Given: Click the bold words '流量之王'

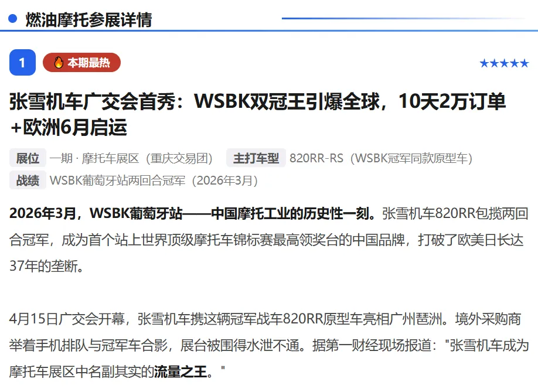Looking at the screenshot, I should [x=181, y=371].
